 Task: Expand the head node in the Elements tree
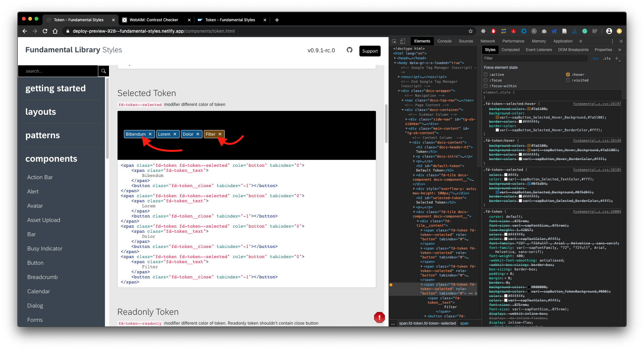coord(394,58)
